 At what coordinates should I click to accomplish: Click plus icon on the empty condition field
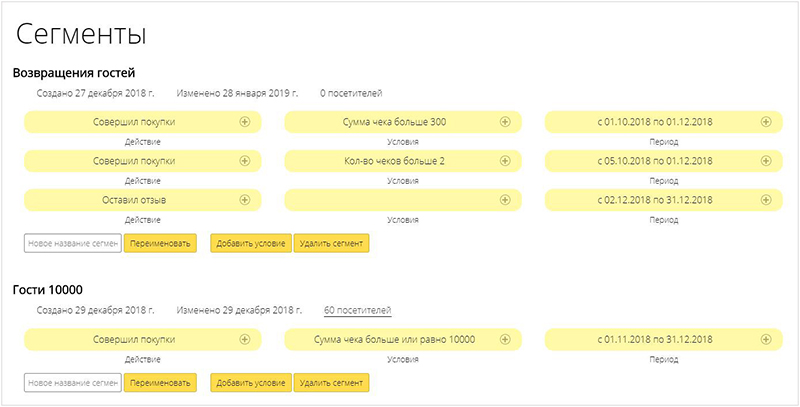(x=505, y=200)
